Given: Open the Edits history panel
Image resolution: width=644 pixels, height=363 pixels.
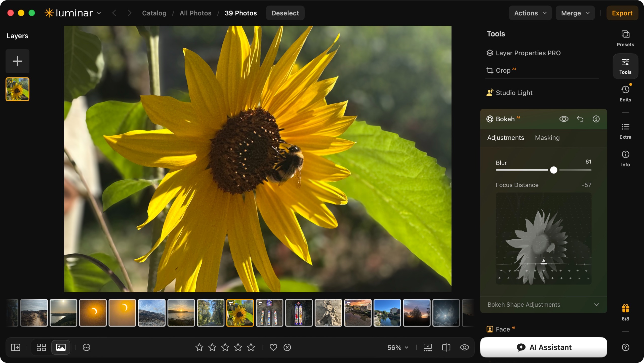Looking at the screenshot, I should pyautogui.click(x=625, y=94).
